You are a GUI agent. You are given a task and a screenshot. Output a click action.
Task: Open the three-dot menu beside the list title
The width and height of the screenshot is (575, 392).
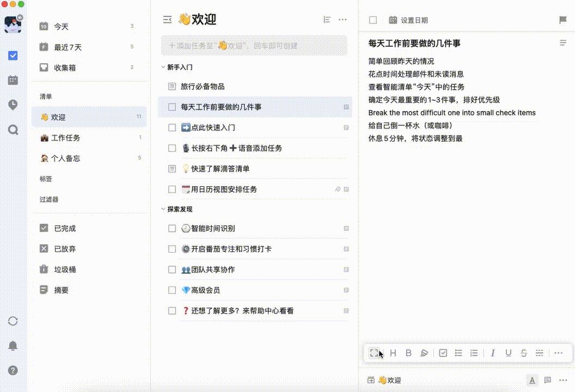(343, 19)
